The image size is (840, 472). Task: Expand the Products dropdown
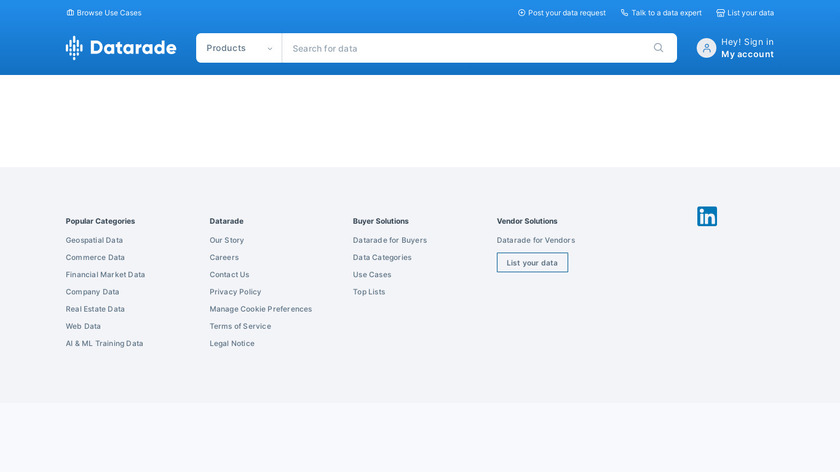click(239, 48)
